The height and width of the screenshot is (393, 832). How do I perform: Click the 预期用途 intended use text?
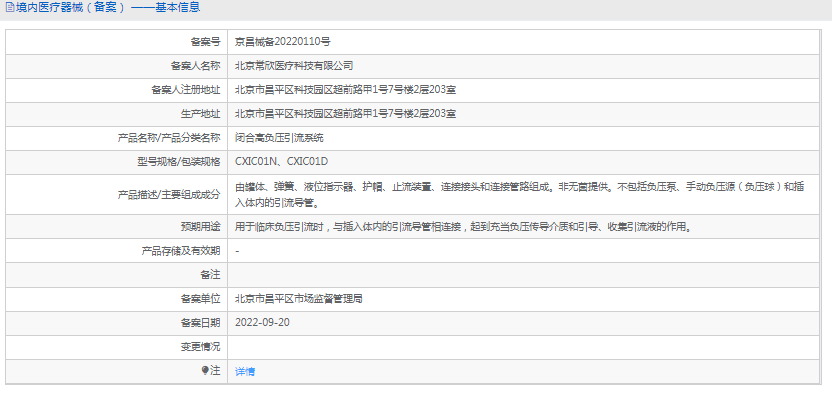coord(463,227)
